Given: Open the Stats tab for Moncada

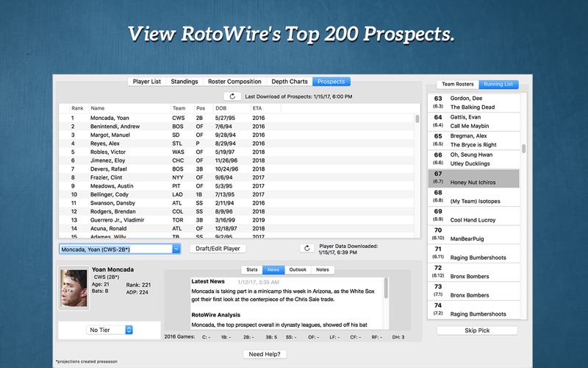Looking at the screenshot, I should [x=252, y=269].
